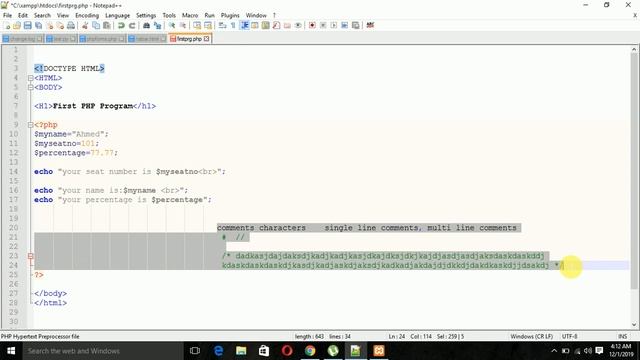640x360 pixels.
Task: Collapse the <HTML> fold marker
Action: pos(31,78)
